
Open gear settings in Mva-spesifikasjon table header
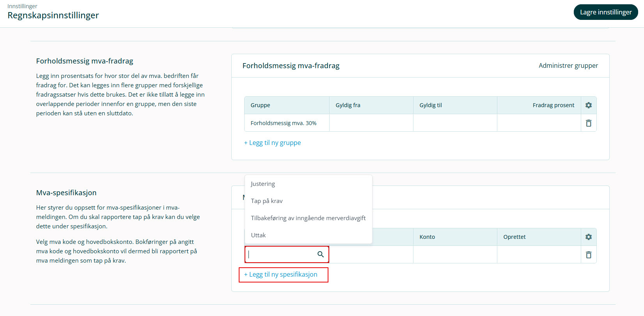pos(588,237)
